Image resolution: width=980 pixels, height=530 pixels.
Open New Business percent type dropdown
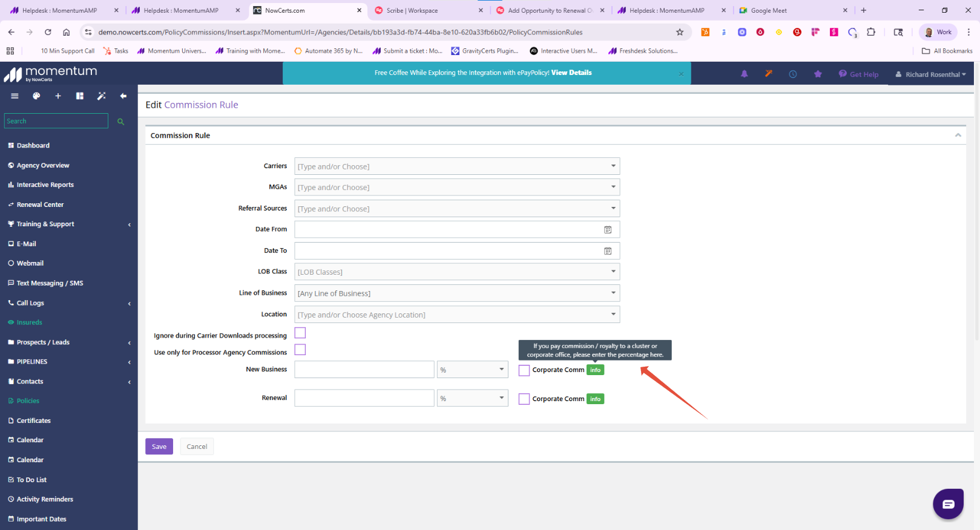click(x=473, y=370)
